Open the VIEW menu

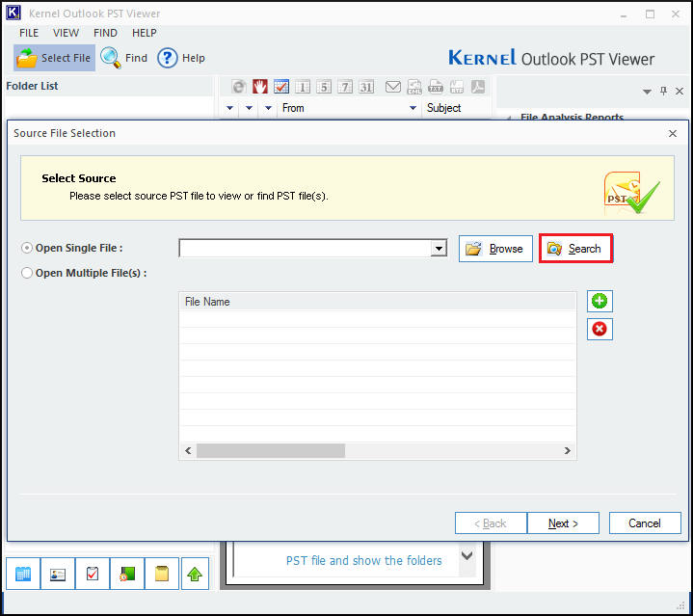coord(66,33)
